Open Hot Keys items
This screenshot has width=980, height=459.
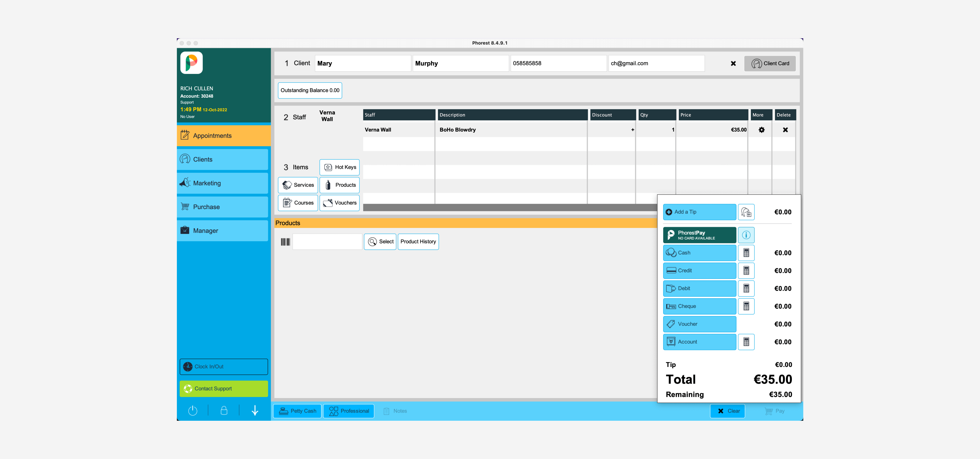339,167
